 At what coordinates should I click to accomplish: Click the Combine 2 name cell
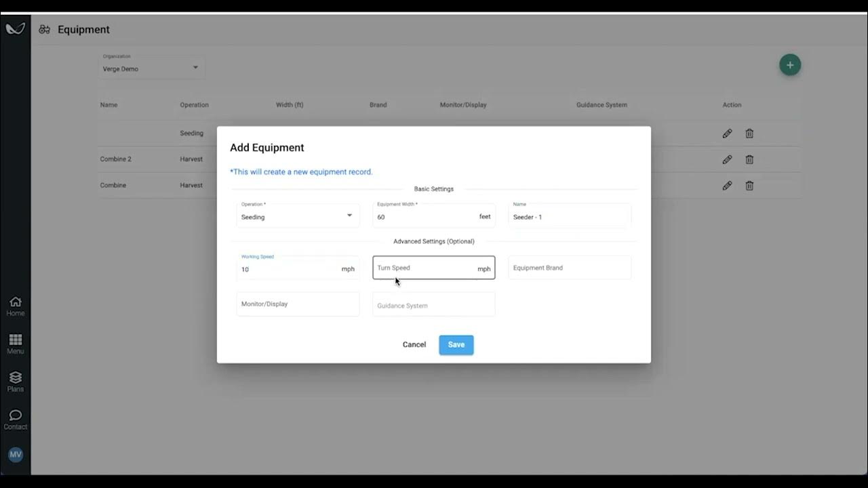coord(116,159)
